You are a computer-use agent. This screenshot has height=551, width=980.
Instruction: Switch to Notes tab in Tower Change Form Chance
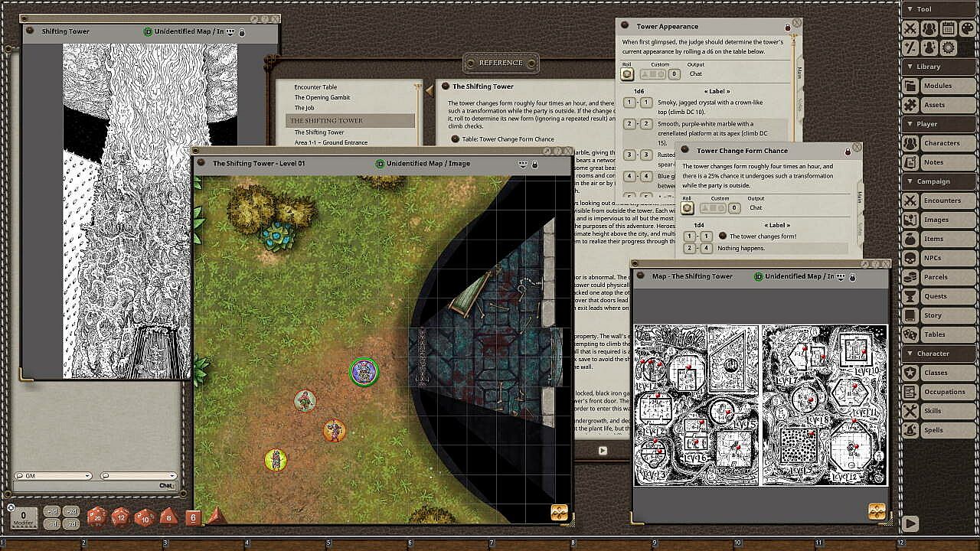860,228
